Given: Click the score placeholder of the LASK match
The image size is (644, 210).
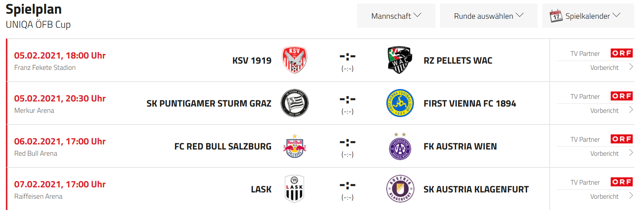Looking at the screenshot, I should [347, 190].
